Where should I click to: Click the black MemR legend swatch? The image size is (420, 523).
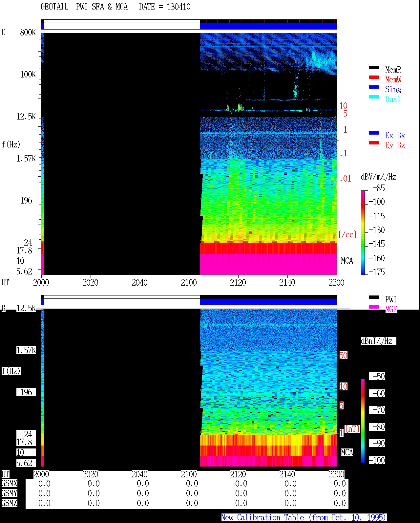coord(374,68)
